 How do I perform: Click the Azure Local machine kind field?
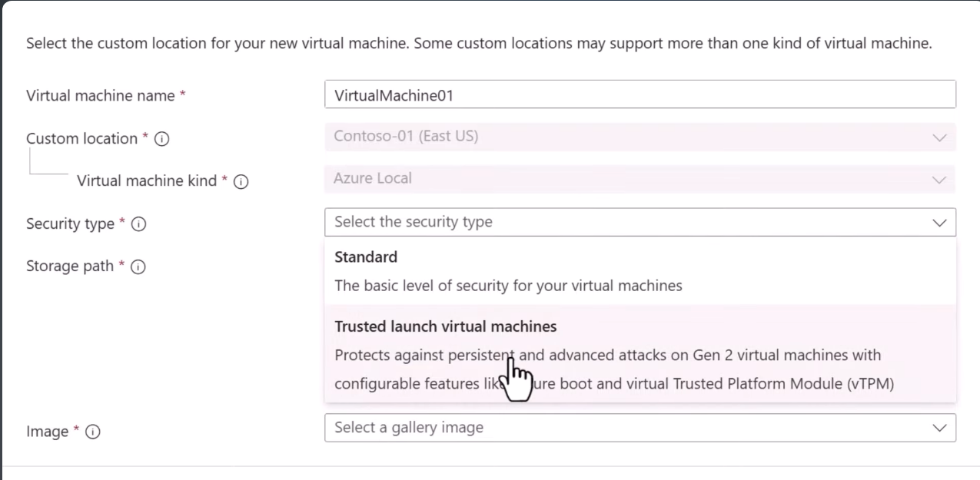(373, 178)
